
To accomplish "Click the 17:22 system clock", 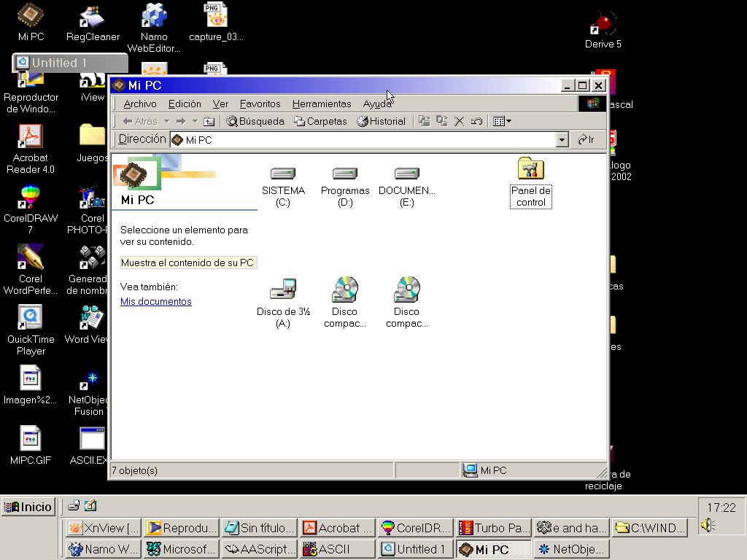I will [x=721, y=507].
